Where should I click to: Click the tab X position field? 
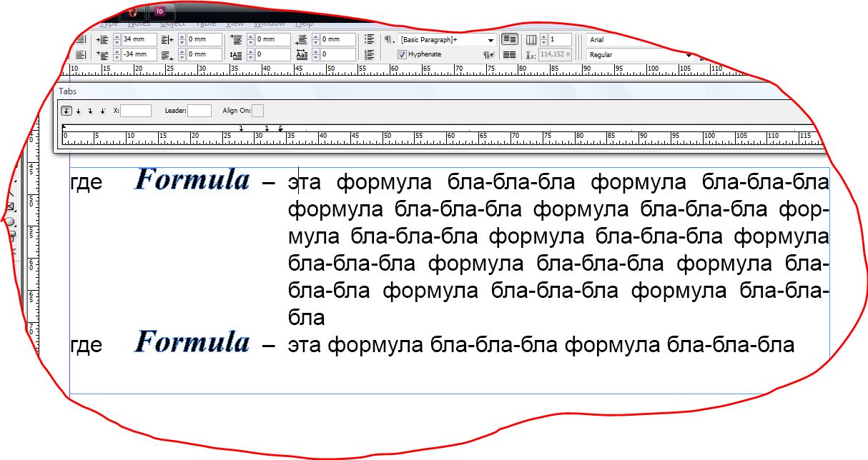(136, 111)
